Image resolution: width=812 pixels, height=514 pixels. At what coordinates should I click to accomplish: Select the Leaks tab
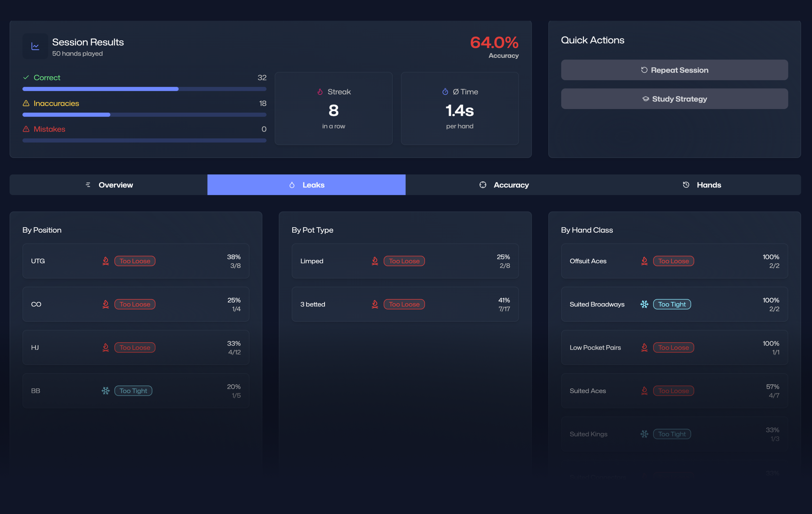coord(306,185)
